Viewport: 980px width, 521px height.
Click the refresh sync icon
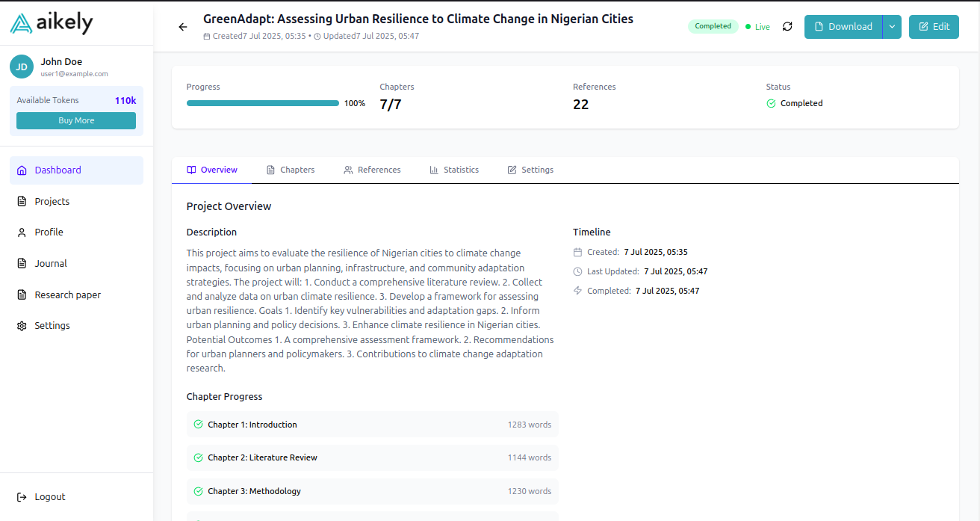tap(787, 27)
